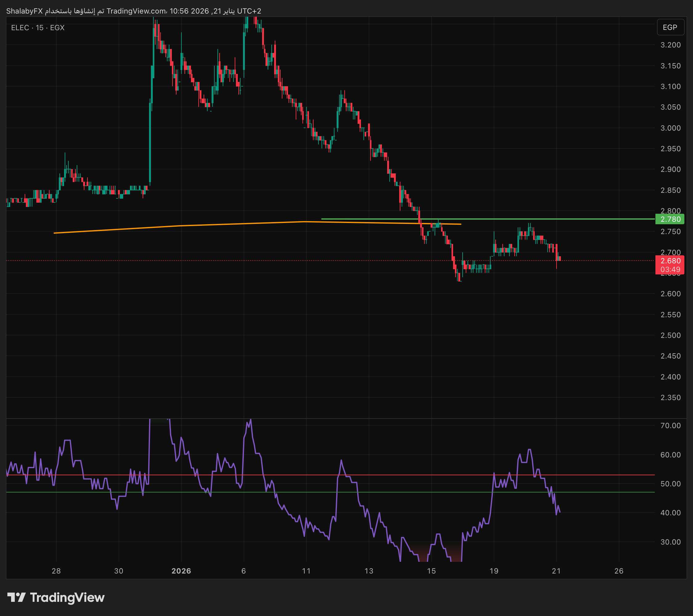Click the 03:49 candle countdown timer
Image resolution: width=693 pixels, height=616 pixels.
click(x=670, y=269)
